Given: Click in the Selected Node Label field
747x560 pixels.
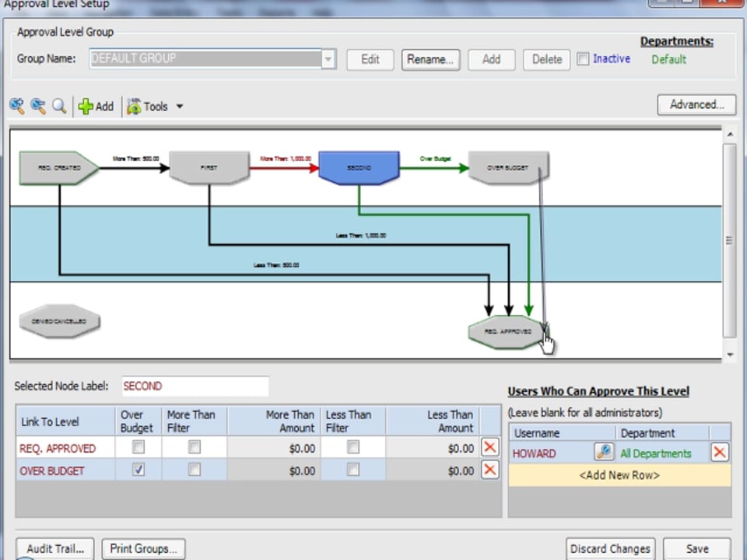Looking at the screenshot, I should tap(195, 386).
